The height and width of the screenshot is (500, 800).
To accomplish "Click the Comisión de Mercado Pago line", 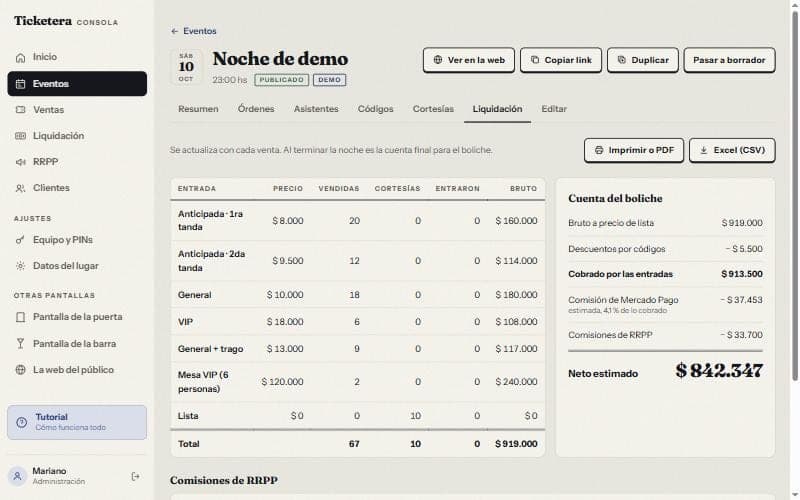I will pos(665,305).
